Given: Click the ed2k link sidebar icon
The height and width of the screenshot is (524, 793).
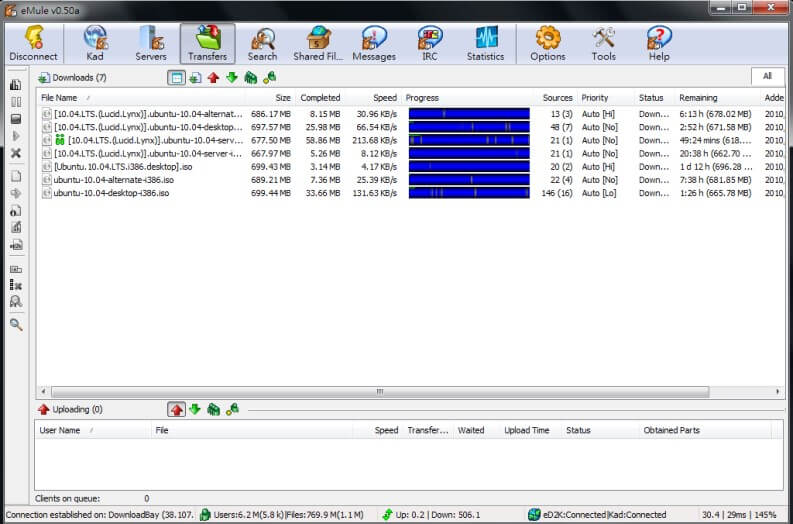Looking at the screenshot, I should point(16,245).
